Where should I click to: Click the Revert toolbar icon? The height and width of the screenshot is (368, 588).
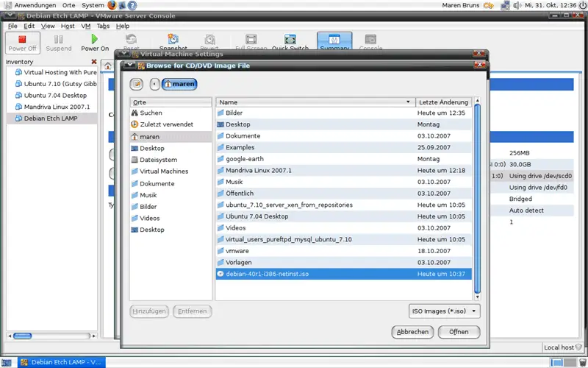coord(209,40)
